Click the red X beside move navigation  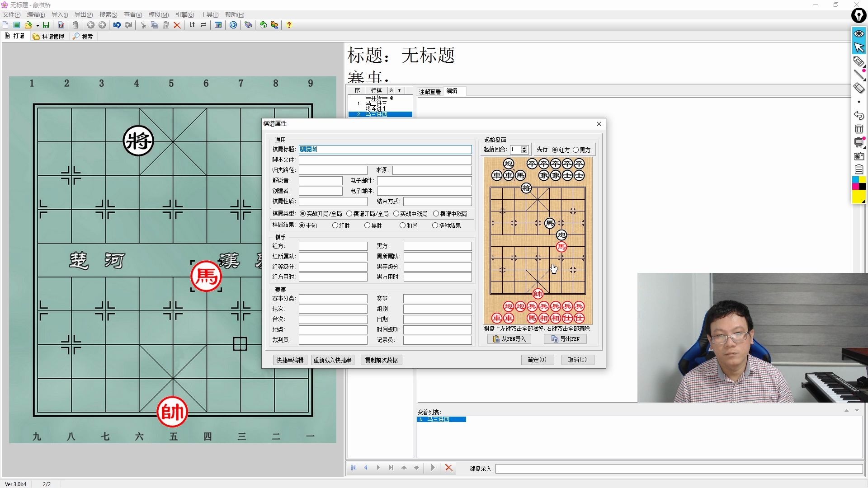(449, 468)
